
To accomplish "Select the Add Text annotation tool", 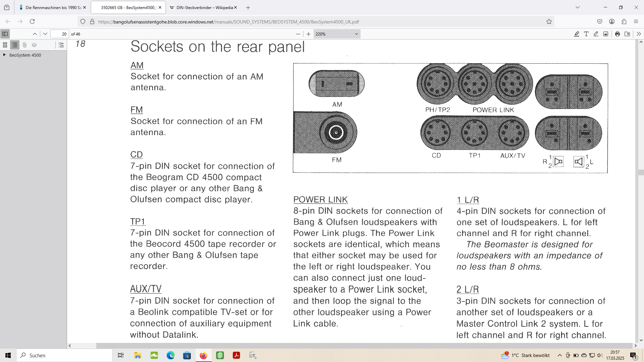I will tap(586, 34).
